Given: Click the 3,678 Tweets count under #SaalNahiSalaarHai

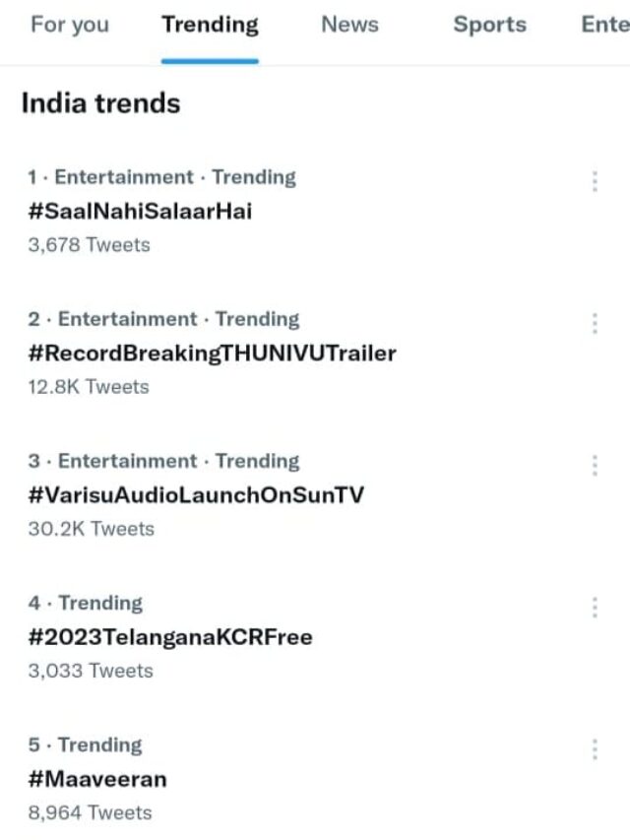Looking at the screenshot, I should (x=88, y=245).
